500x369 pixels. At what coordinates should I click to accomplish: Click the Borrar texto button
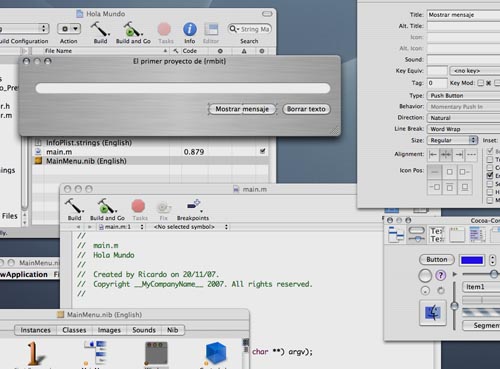click(306, 109)
